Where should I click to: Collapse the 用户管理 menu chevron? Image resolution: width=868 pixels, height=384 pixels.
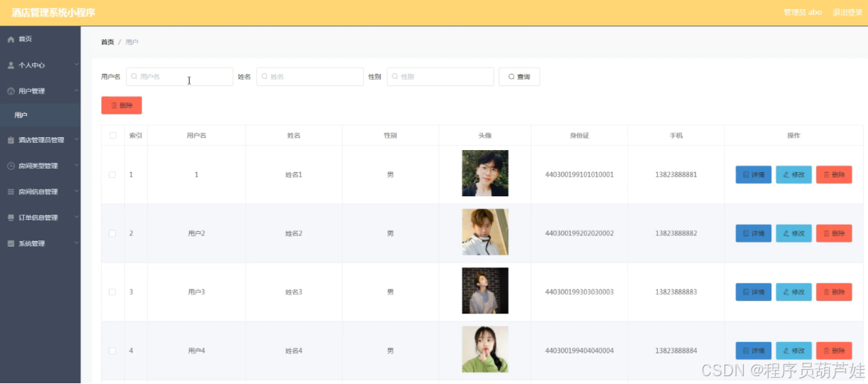[x=76, y=90]
